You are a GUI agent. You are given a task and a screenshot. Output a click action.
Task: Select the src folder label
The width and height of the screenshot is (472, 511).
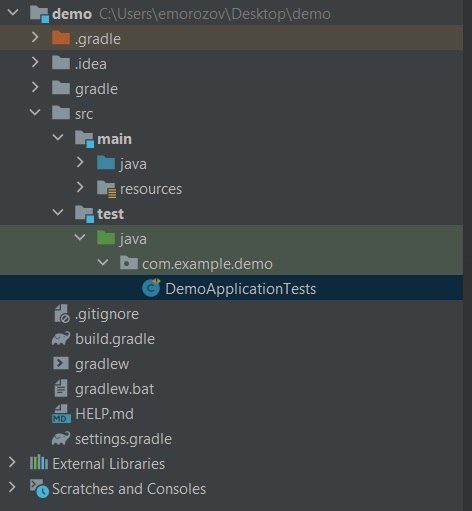84,114
